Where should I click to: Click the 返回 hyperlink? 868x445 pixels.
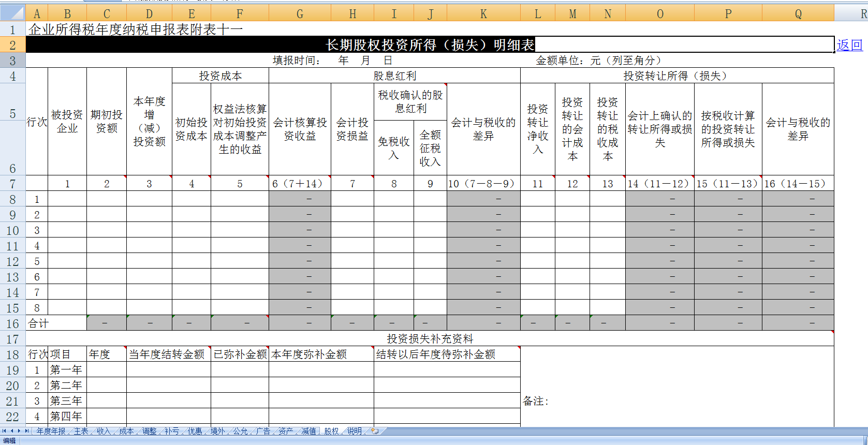[x=849, y=45]
